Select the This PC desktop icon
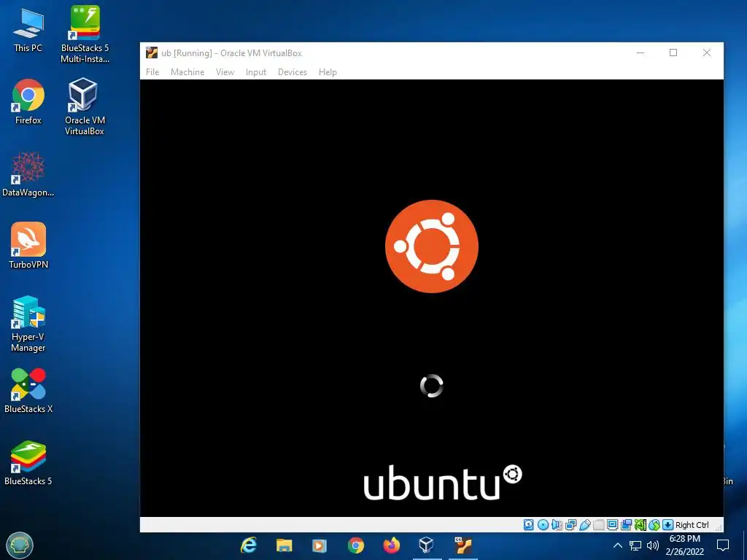Image resolution: width=747 pixels, height=560 pixels. click(x=28, y=30)
